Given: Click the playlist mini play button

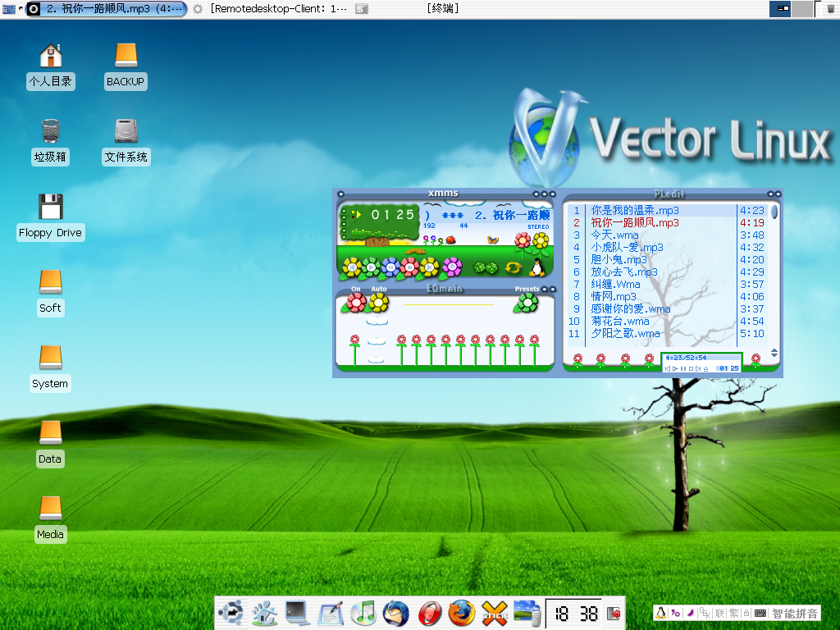Looking at the screenshot, I should [x=675, y=368].
